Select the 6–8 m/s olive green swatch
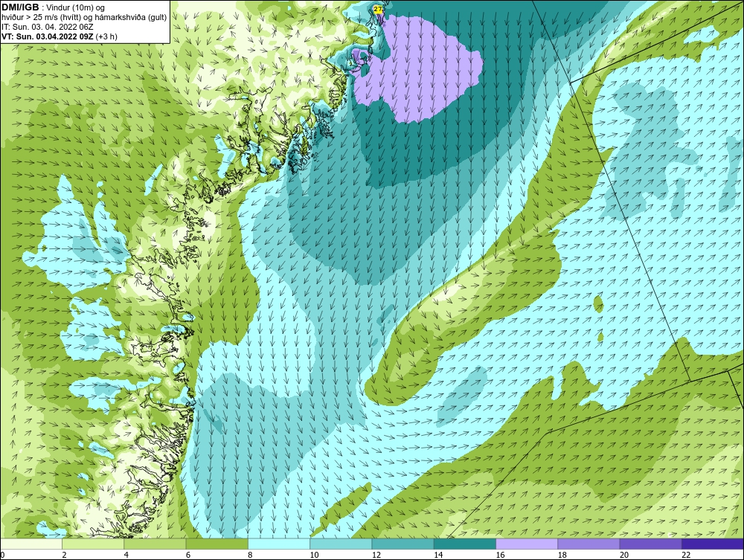The width and height of the screenshot is (744, 560). click(217, 544)
